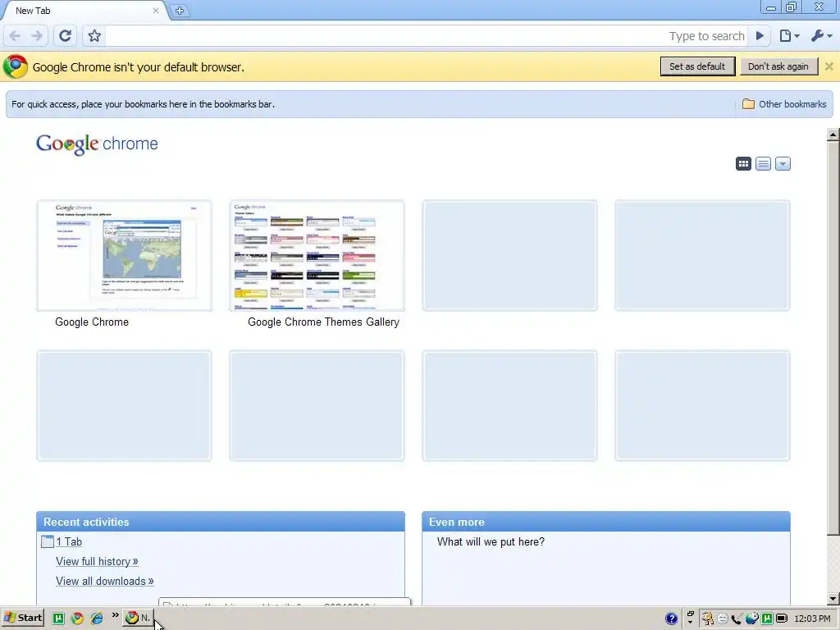The height and width of the screenshot is (630, 840).
Task: Open the Other bookmarks folder
Action: pyautogui.click(x=784, y=104)
